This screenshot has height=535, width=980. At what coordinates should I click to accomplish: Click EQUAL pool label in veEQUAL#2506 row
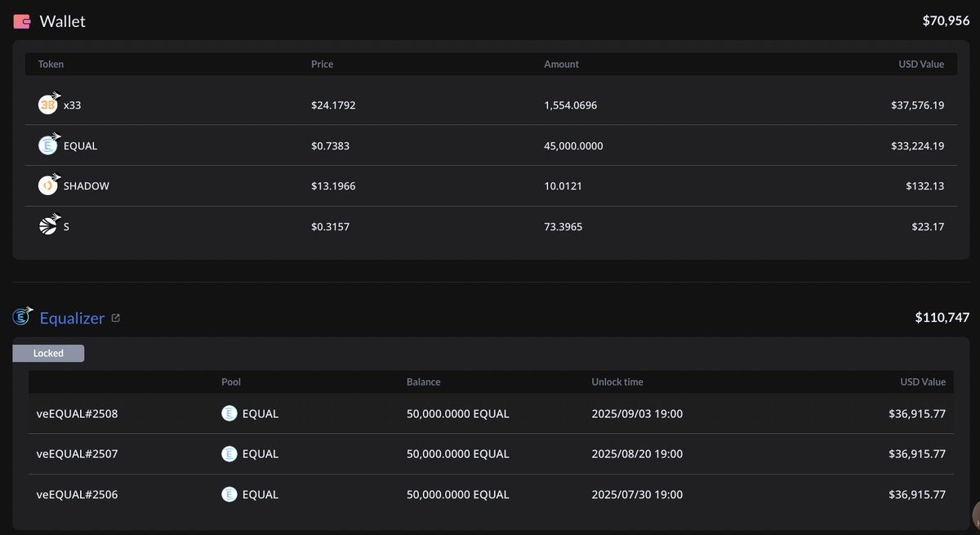point(261,494)
